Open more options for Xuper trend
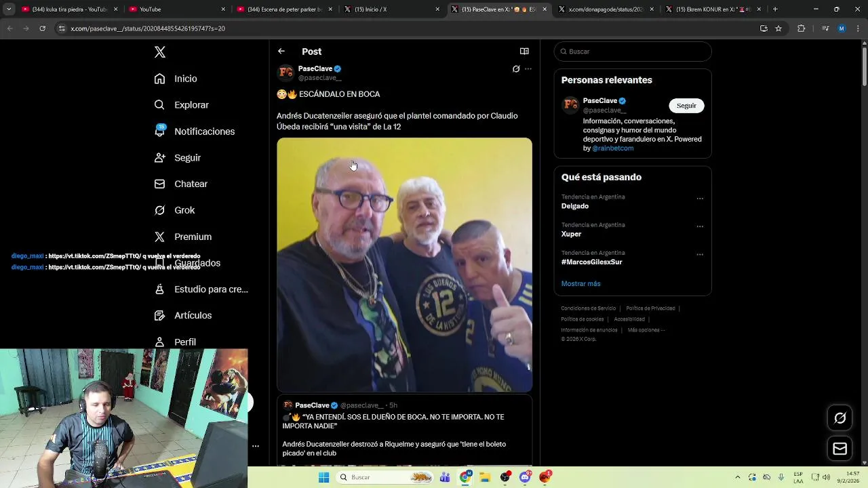 pos(700,226)
